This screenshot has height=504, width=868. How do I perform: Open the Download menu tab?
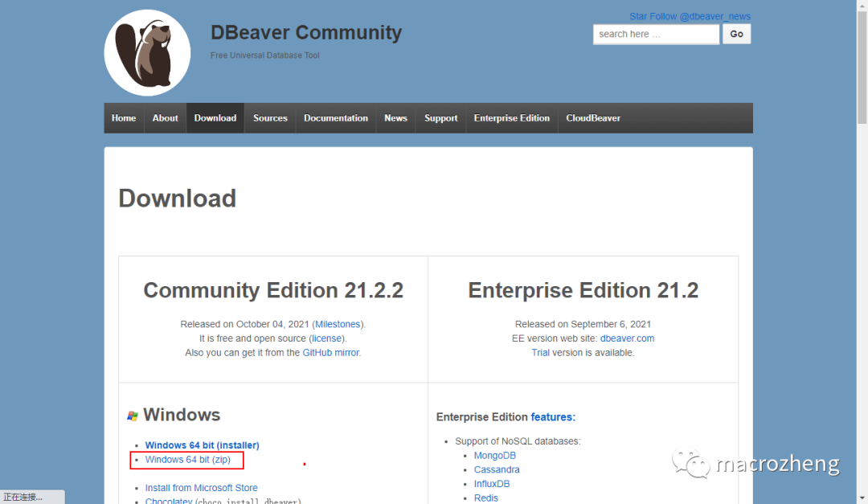215,118
